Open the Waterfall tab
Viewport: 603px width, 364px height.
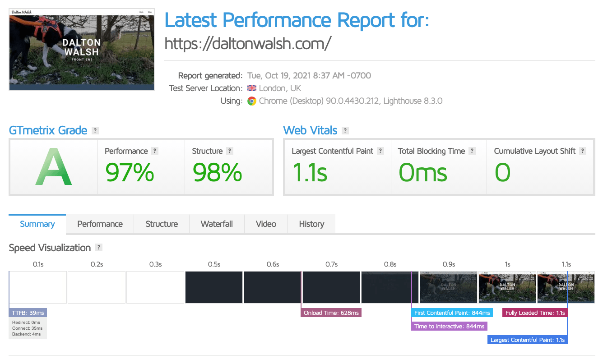tap(217, 224)
